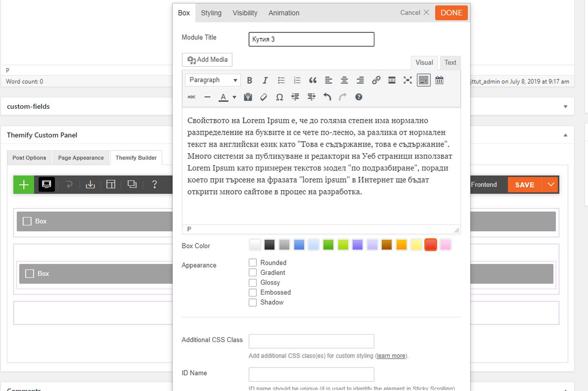Check the Embossed option
This screenshot has height=391, width=588.
pos(253,293)
